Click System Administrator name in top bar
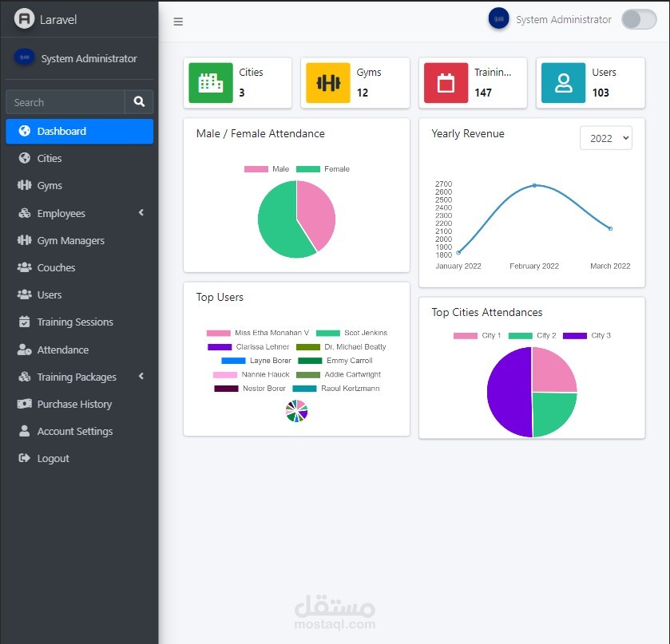Image resolution: width=670 pixels, height=644 pixels. [x=563, y=20]
